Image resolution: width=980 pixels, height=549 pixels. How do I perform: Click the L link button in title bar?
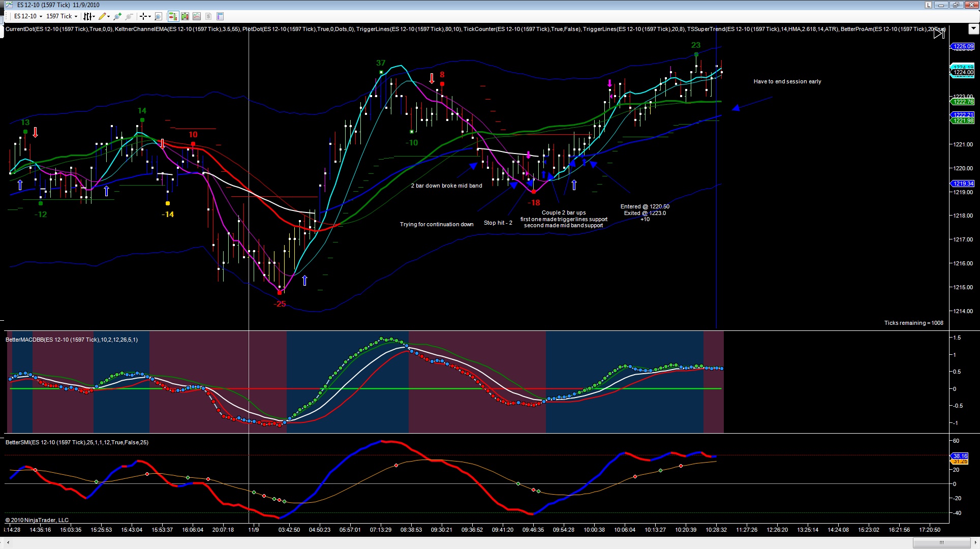pyautogui.click(x=928, y=5)
